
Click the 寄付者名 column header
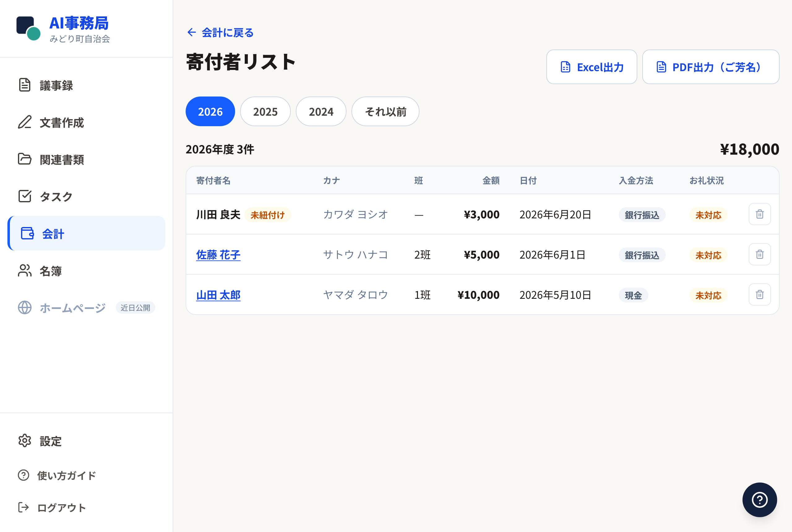pyautogui.click(x=213, y=181)
